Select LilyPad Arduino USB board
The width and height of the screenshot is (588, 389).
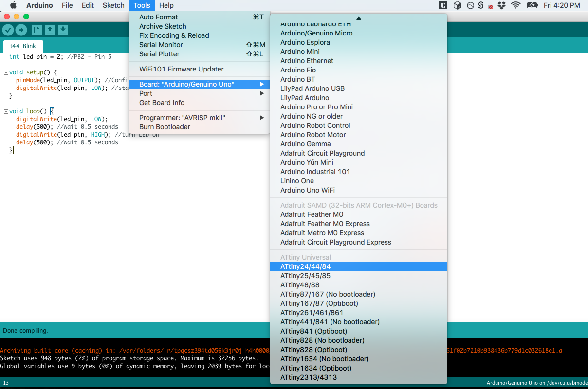[x=359, y=88]
